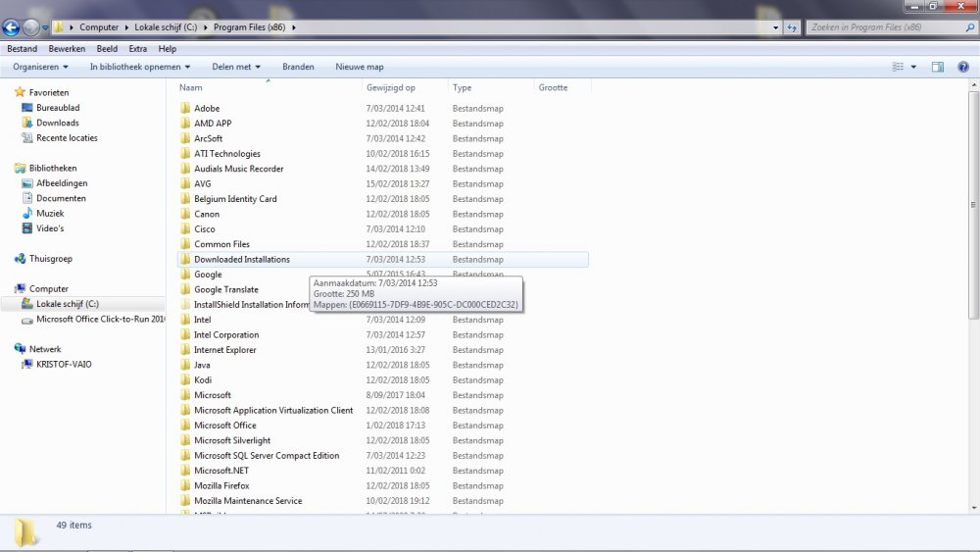
Task: Open Bureaublad in the sidebar
Action: coord(58,108)
